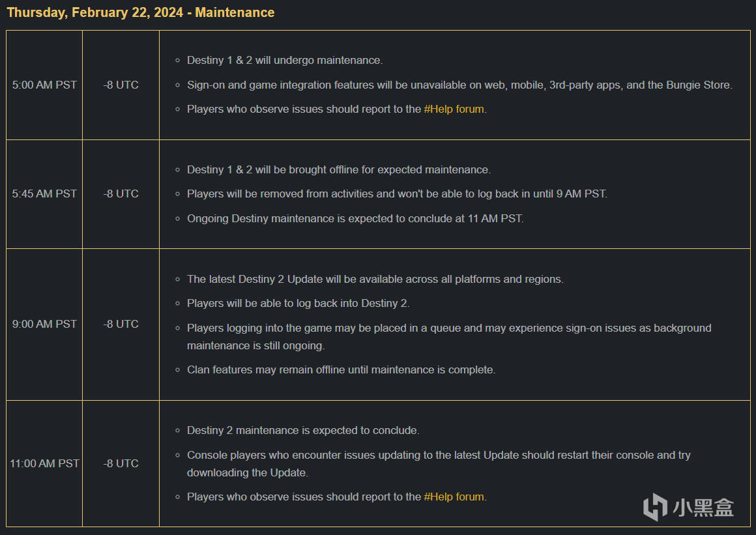Image resolution: width=756 pixels, height=535 pixels.
Task: Click the -8 UTC cell in 5:45 AM row
Action: 121,194
